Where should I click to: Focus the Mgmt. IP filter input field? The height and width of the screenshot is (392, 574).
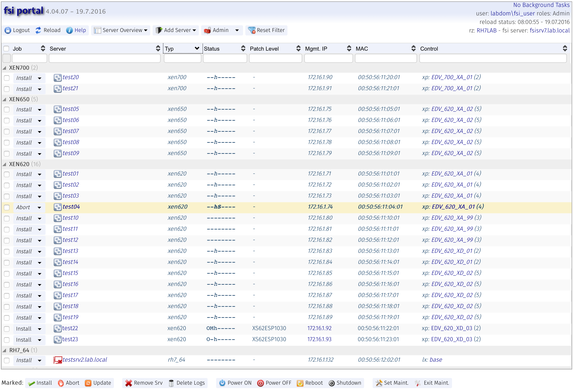[328, 58]
